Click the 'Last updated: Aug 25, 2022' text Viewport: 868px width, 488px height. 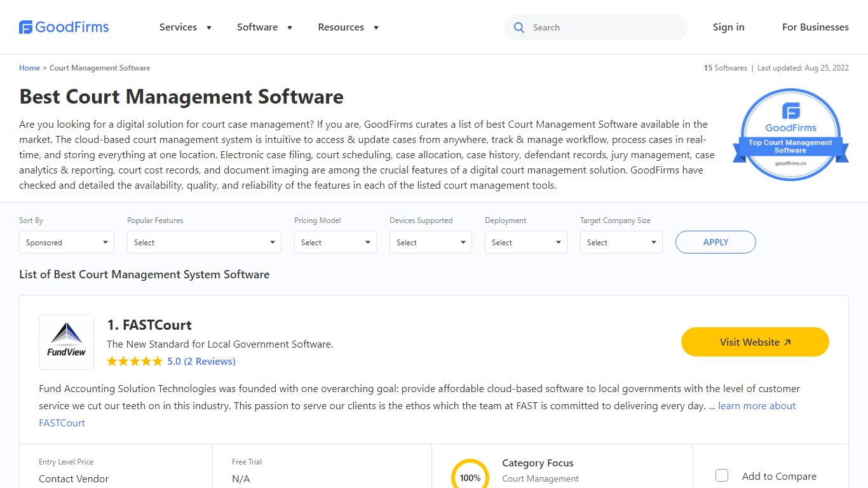(x=803, y=68)
